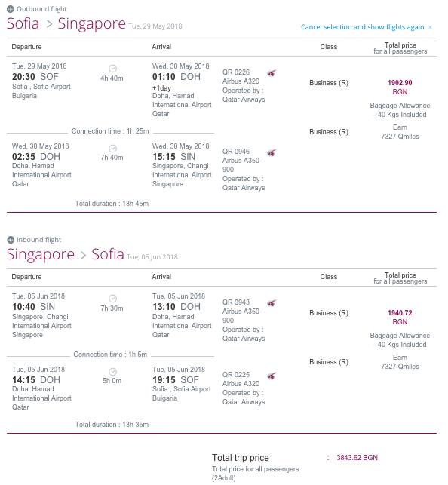
Task: Click the X next to Cancel selection
Action: click(x=430, y=27)
